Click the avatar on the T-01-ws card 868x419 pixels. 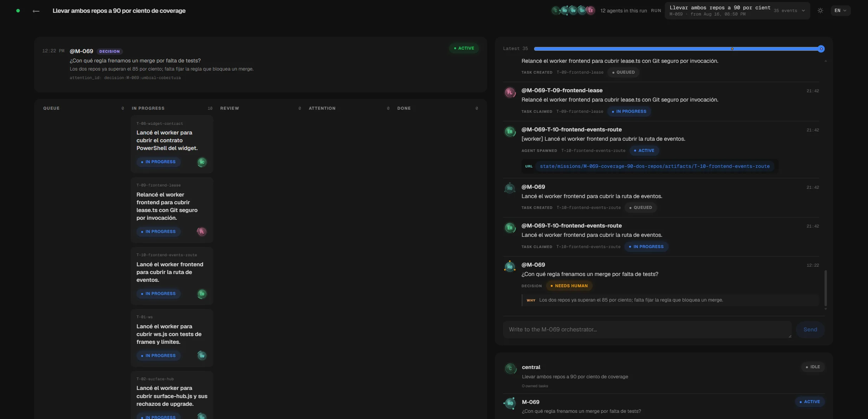202,356
